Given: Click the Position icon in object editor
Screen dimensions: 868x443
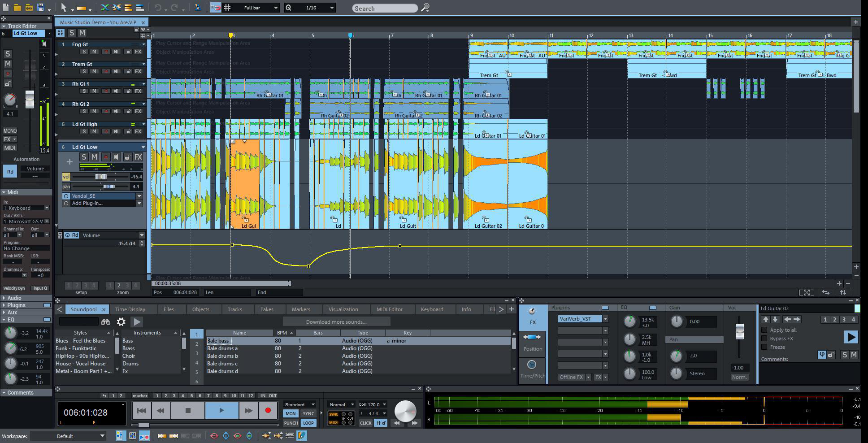Looking at the screenshot, I should pos(533,342).
